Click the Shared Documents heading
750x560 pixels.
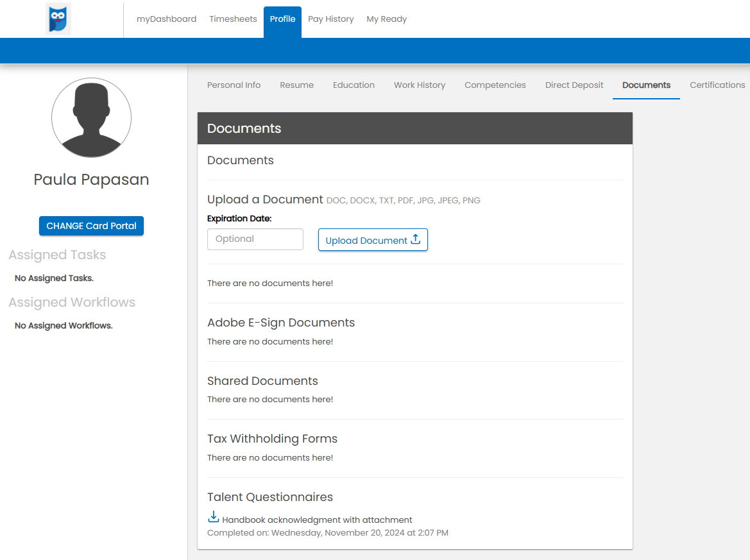point(262,381)
